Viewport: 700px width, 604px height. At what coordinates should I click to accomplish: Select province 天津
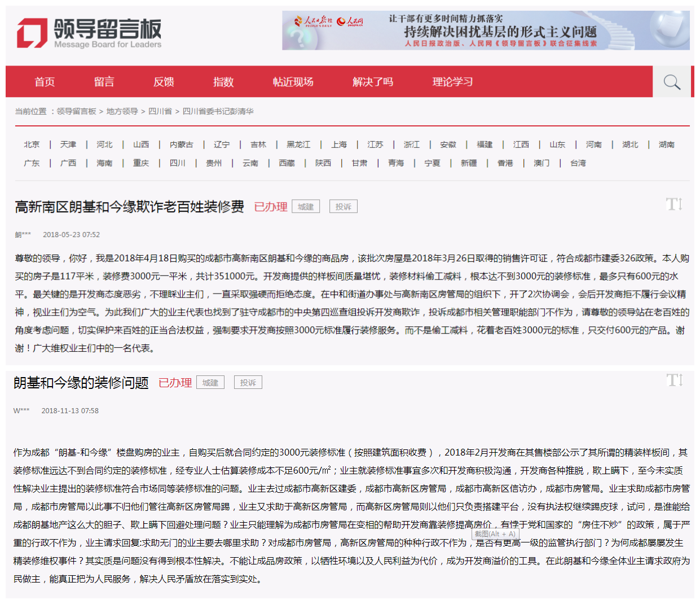[x=68, y=145]
